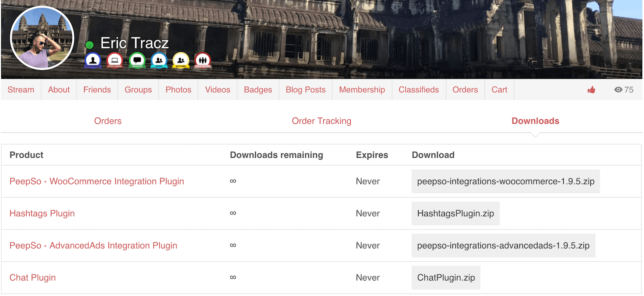This screenshot has height=296, width=644.
Task: Click the yellow Befriender badge
Action: coord(181,60)
